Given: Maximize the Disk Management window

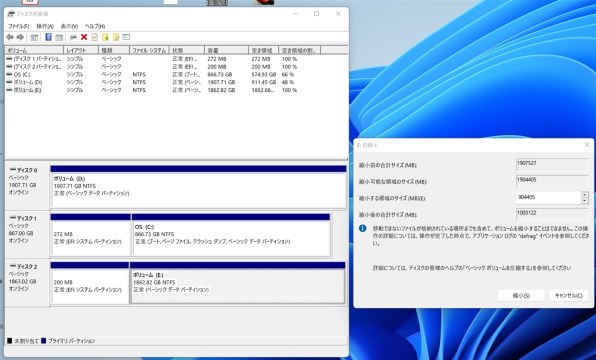Looking at the screenshot, I should coord(316,14).
